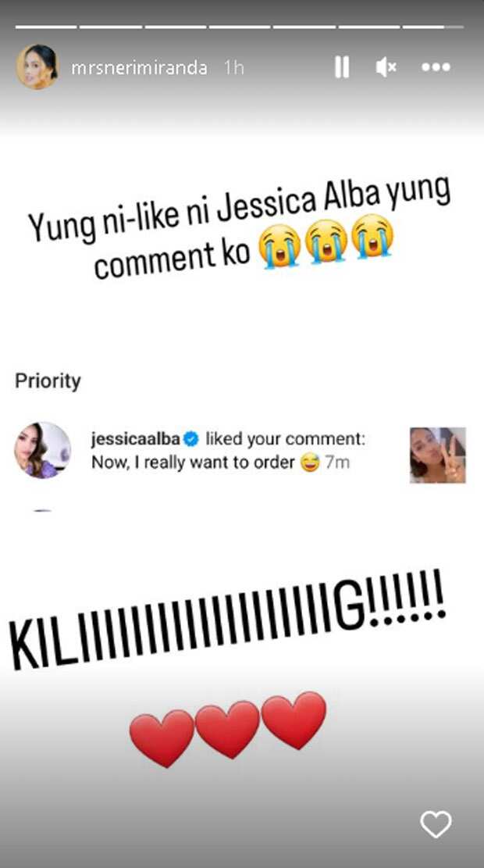Select the fourth story progress segment
Viewport: 484px width, 868px height.
pyautogui.click(x=240, y=27)
